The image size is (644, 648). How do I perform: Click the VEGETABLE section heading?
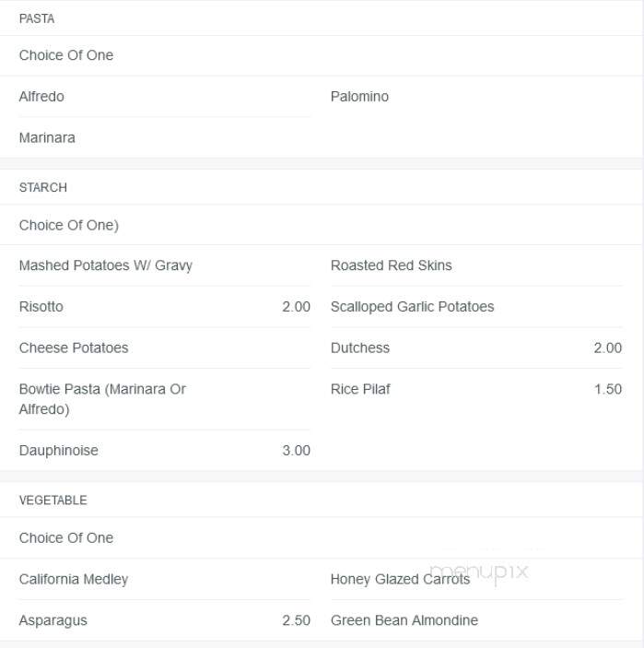(53, 500)
